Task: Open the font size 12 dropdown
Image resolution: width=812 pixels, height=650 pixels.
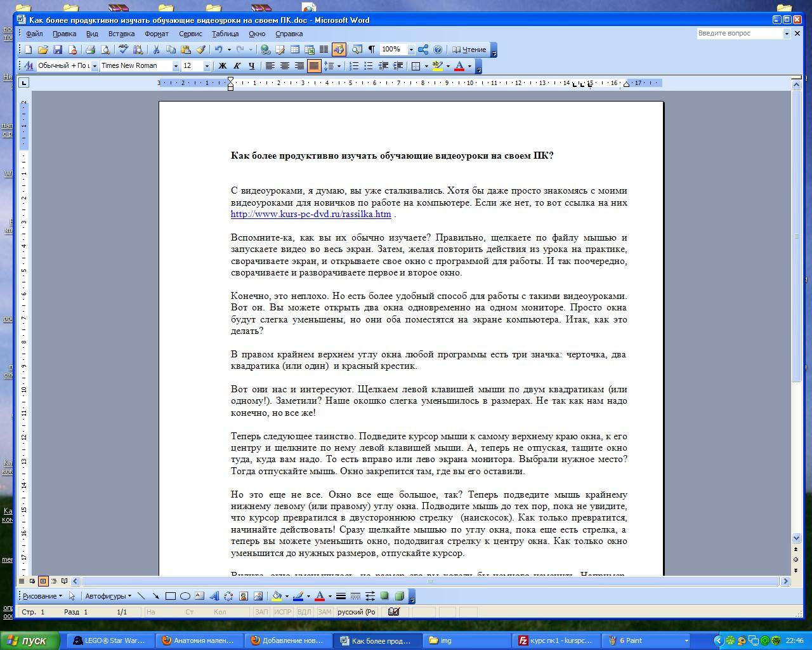Action: click(206, 65)
